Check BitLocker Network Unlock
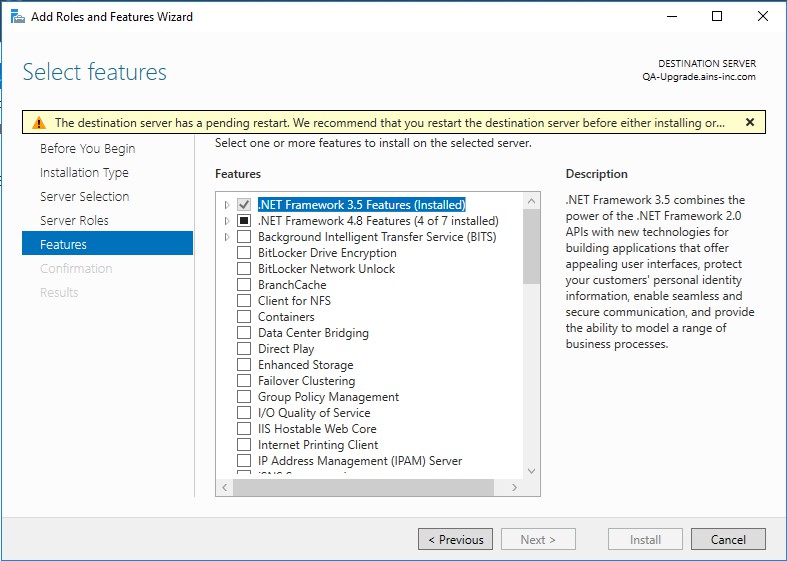Image resolution: width=787 pixels, height=561 pixels. click(244, 269)
